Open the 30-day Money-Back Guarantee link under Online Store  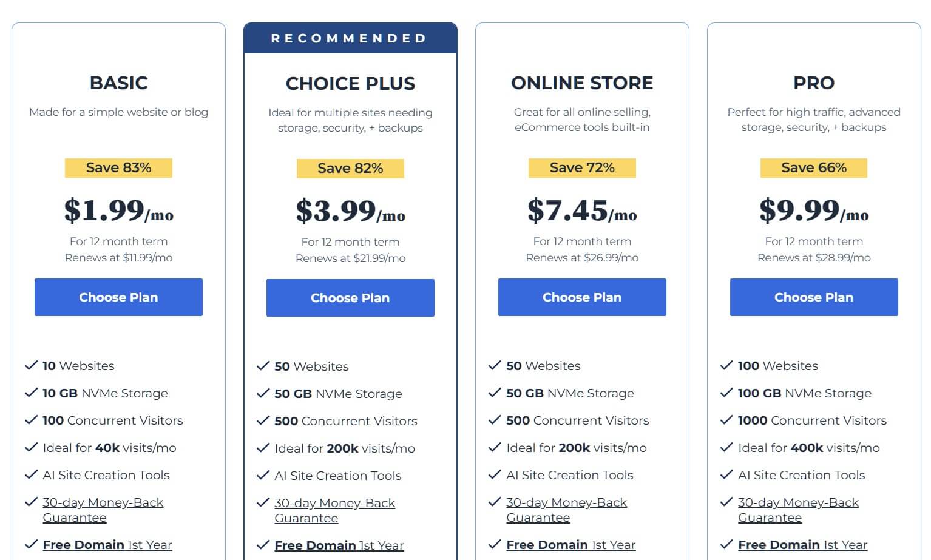click(566, 510)
